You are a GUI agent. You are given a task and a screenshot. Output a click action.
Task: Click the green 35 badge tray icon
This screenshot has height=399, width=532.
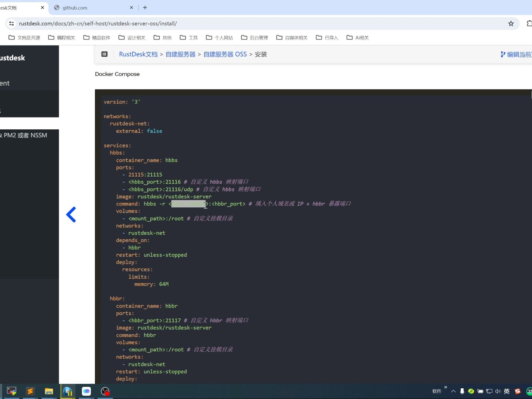click(529, 391)
